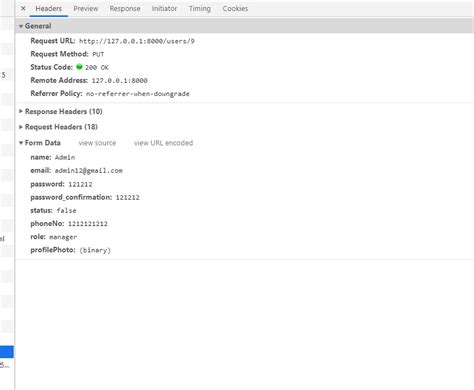Click view URL encoded link
This screenshot has height=390, width=474.
pyautogui.click(x=163, y=143)
